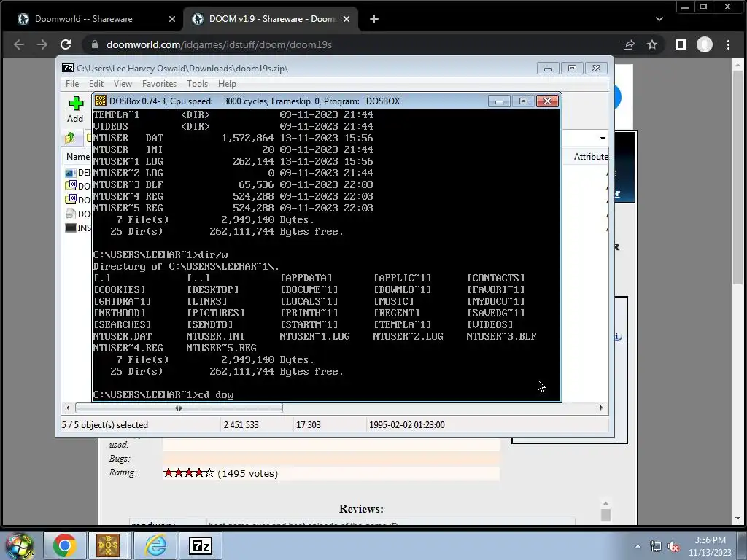The image size is (747, 560).
Task: Go back in Chrome
Action: click(19, 44)
